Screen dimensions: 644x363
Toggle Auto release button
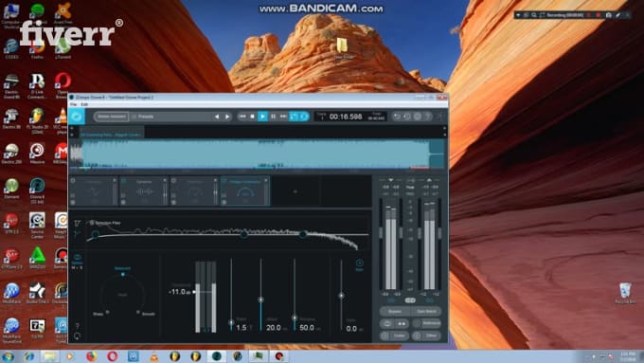click(359, 264)
